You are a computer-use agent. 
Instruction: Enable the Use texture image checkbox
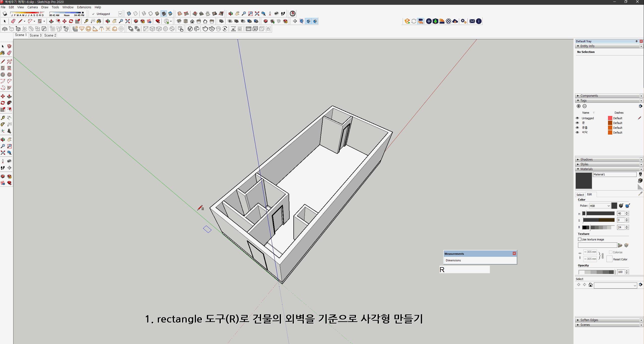[x=579, y=239]
